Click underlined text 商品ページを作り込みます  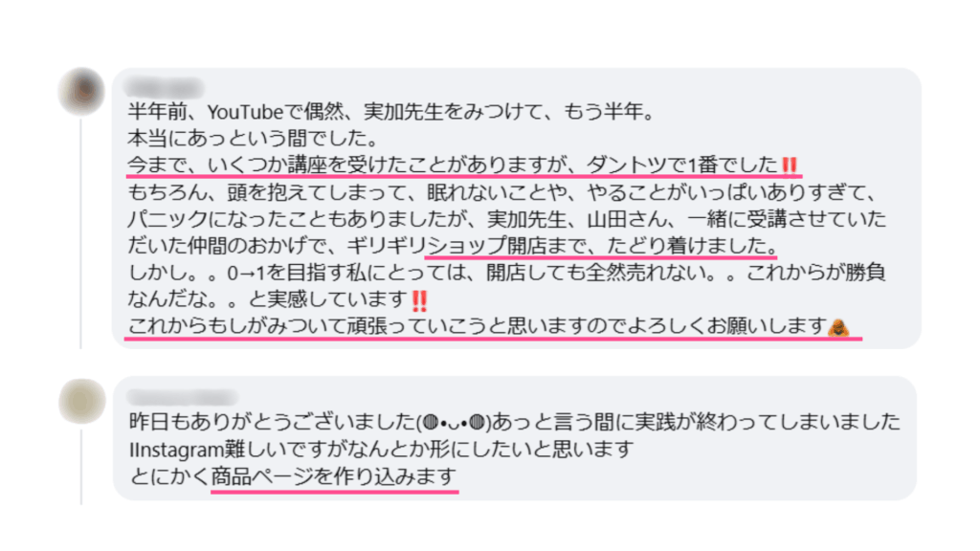pyautogui.click(x=334, y=477)
